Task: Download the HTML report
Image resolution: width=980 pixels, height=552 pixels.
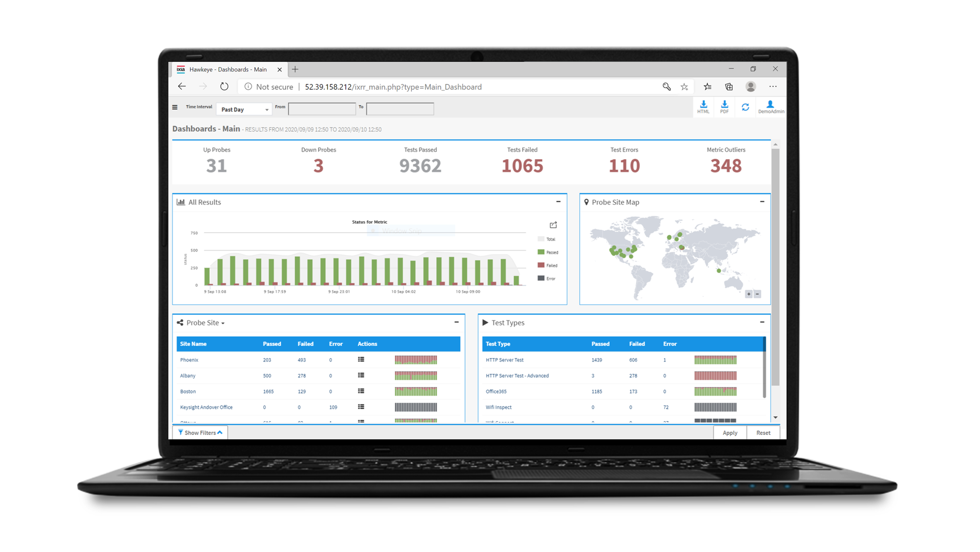Action: [703, 106]
